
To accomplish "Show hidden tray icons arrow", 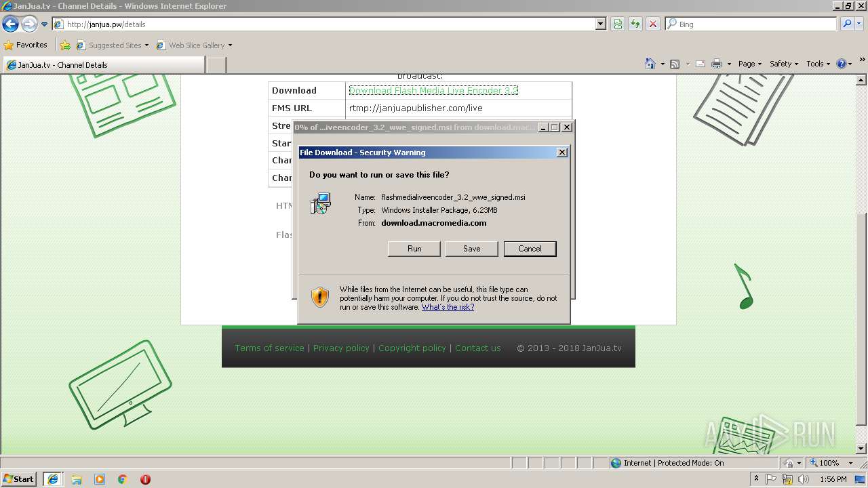I will pyautogui.click(x=756, y=479).
